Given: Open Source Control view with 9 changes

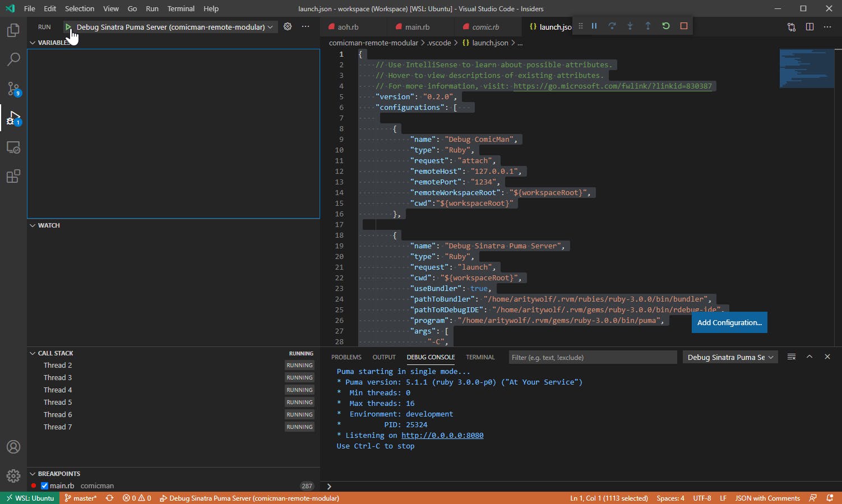Looking at the screenshot, I should click(13, 89).
